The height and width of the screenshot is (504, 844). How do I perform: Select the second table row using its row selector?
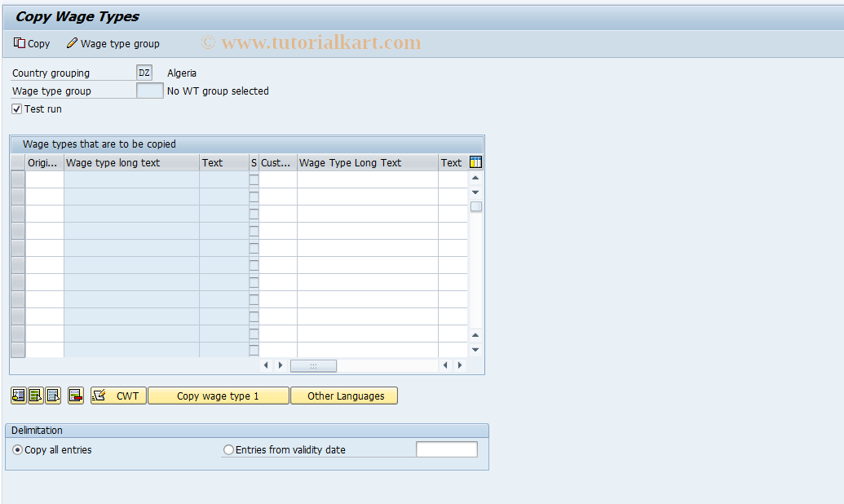click(18, 197)
